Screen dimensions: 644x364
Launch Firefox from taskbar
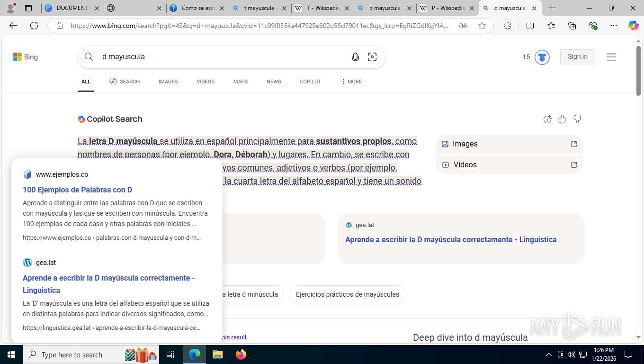pyautogui.click(x=241, y=355)
